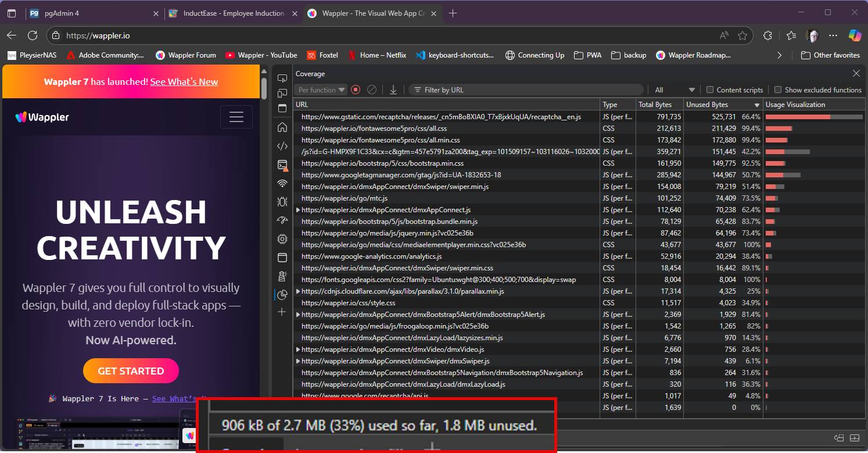The image size is (868, 453).
Task: Open the Memory chip tool
Action: (282, 239)
